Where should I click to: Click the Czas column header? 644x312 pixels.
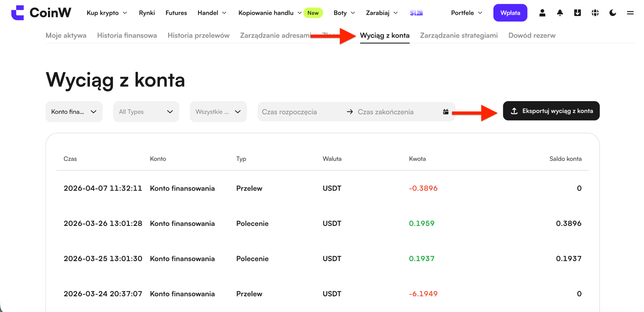(x=70, y=159)
